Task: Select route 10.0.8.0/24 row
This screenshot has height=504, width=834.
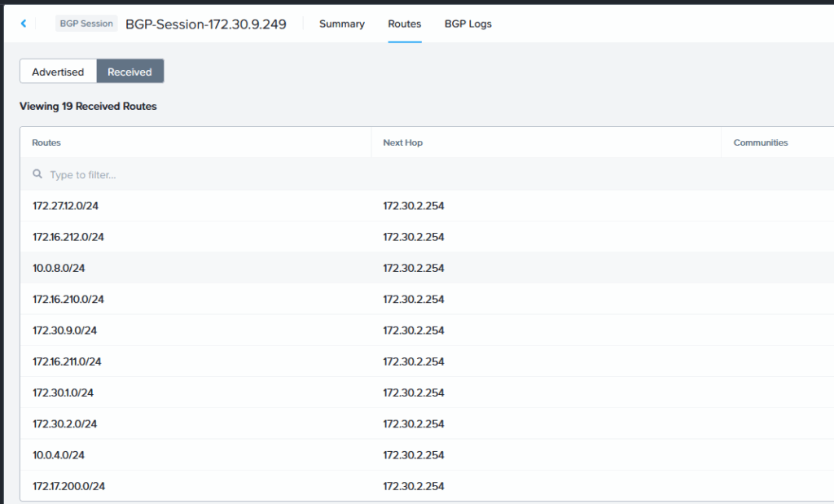Action: tap(59, 268)
